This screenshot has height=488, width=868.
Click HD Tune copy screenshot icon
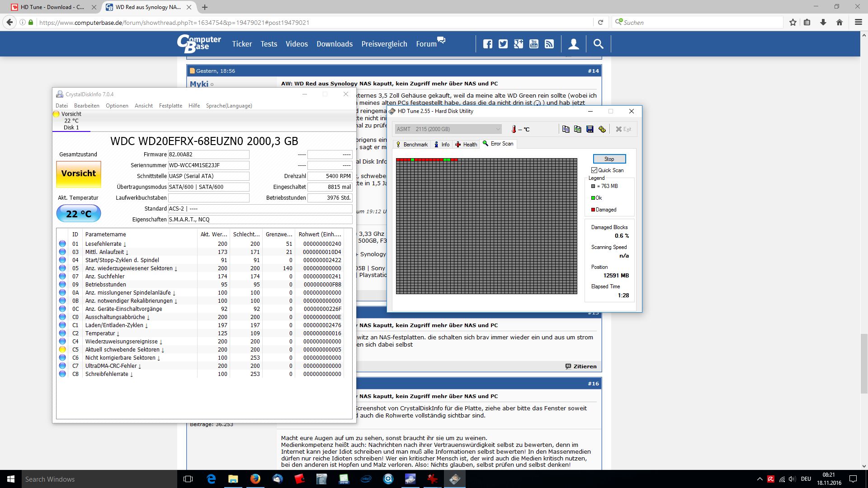[x=577, y=129]
